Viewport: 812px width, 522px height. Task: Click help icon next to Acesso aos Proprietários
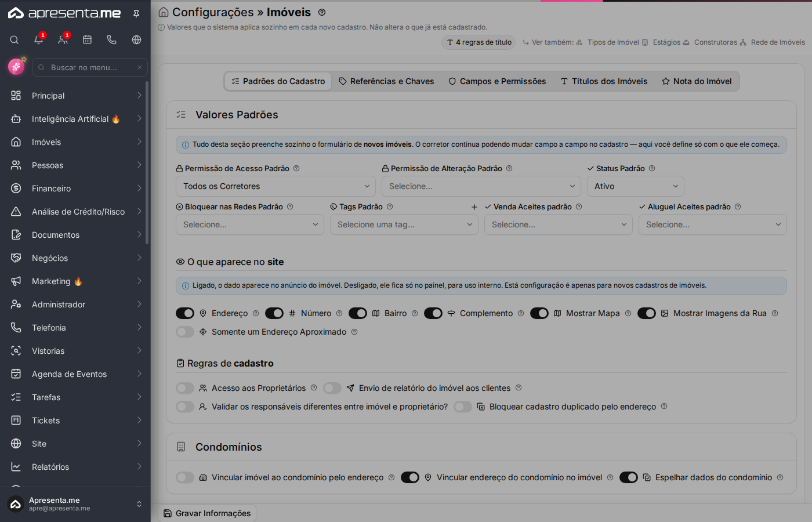[314, 387]
